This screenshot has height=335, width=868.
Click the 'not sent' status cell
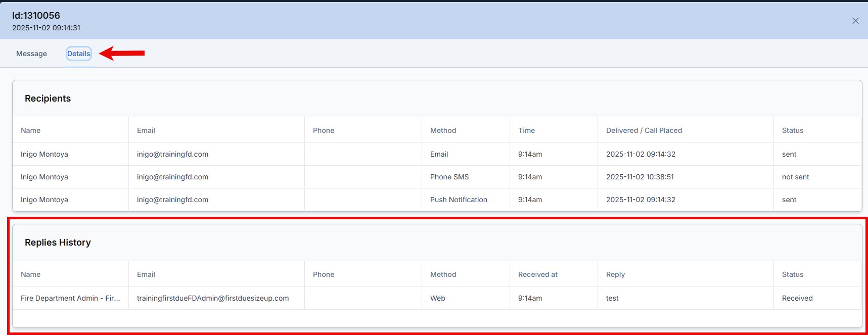(795, 177)
